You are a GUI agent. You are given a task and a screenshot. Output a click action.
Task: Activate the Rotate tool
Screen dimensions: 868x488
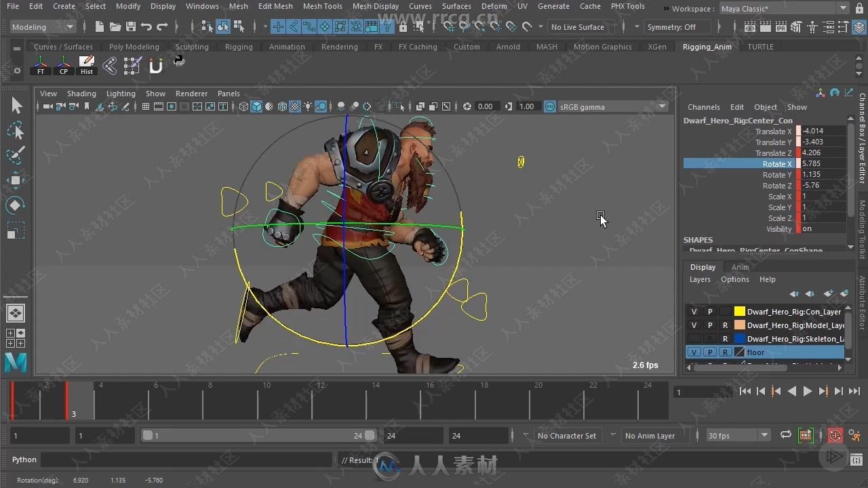click(16, 205)
